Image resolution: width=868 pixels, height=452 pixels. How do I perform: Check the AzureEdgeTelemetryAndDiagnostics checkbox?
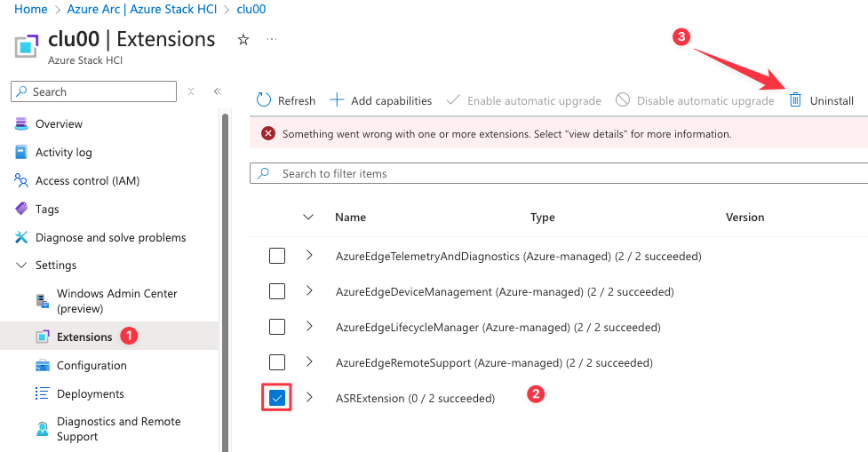coord(277,256)
